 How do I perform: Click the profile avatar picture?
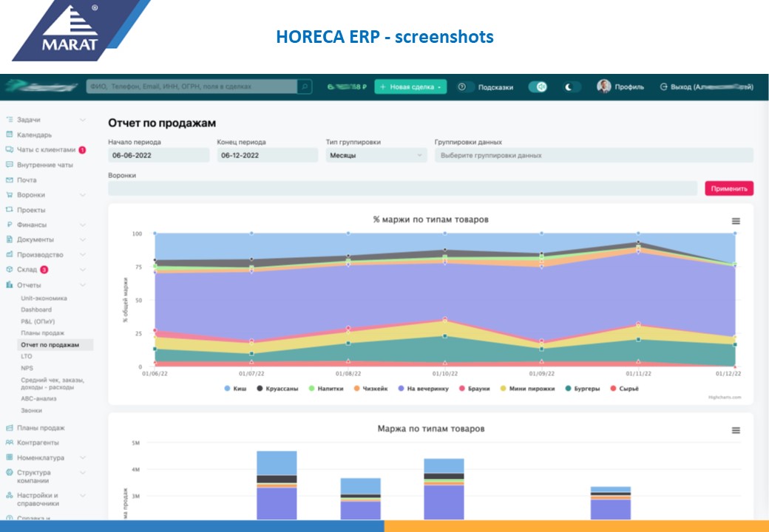click(604, 86)
